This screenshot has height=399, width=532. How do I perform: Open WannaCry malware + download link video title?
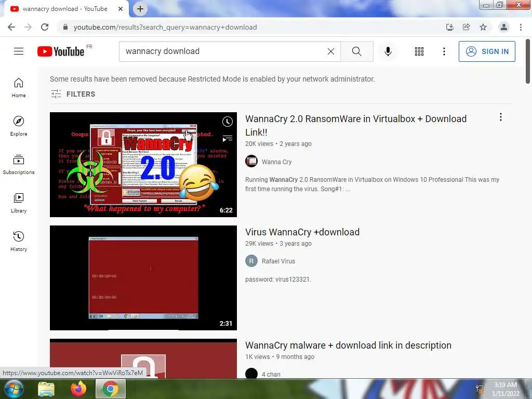348,345
